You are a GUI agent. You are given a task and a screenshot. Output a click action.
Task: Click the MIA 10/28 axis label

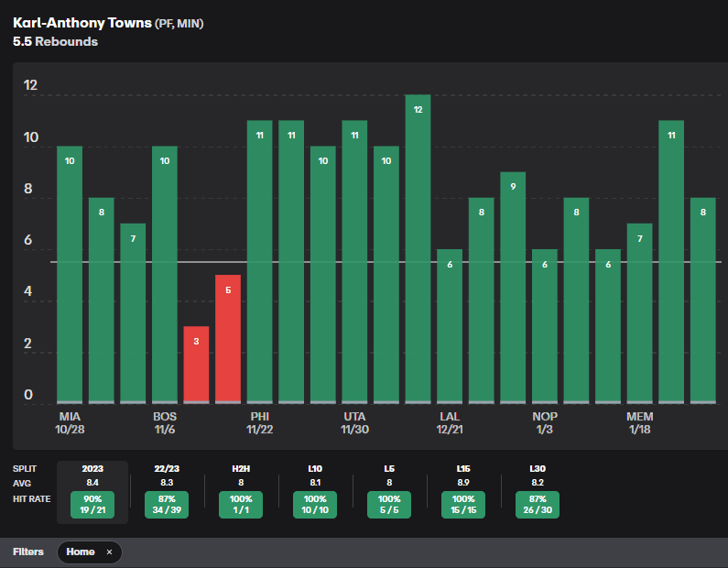[70, 422]
